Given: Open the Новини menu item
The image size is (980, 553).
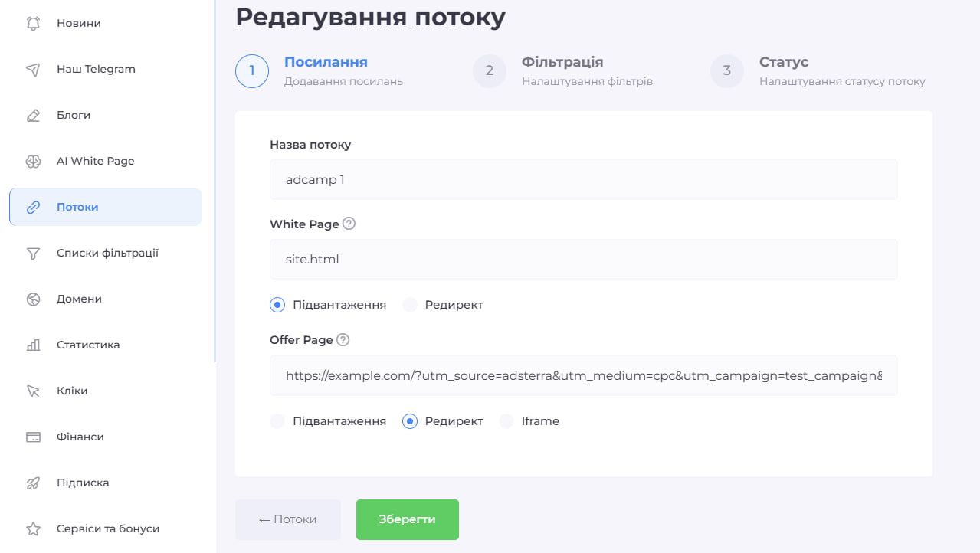Looking at the screenshot, I should coord(106,23).
